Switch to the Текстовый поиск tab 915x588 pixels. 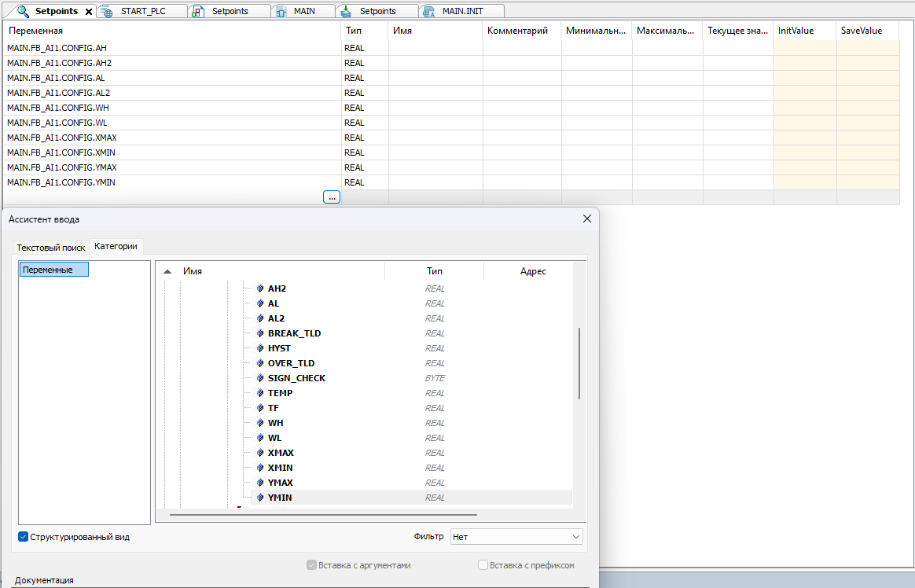click(50, 247)
